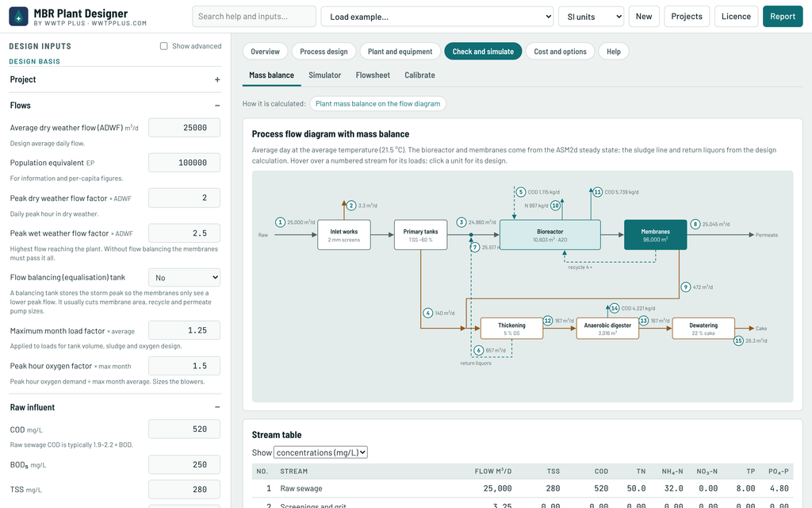
Task: Click the Population equivalent input
Action: (184, 163)
